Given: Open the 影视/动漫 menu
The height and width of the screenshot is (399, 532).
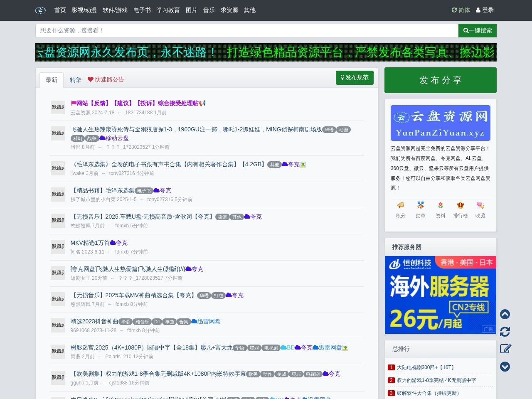Looking at the screenshot, I should [x=84, y=10].
